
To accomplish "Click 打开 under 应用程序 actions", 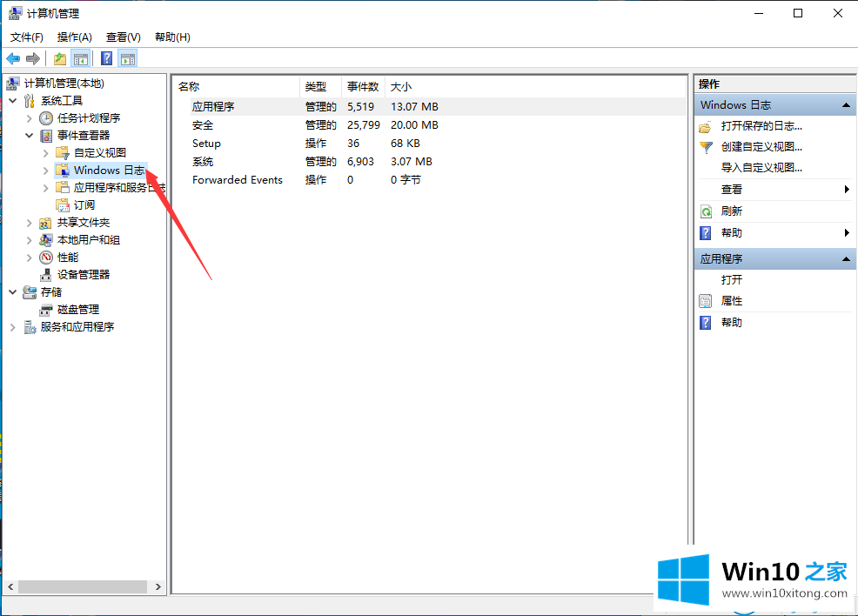I will [732, 279].
